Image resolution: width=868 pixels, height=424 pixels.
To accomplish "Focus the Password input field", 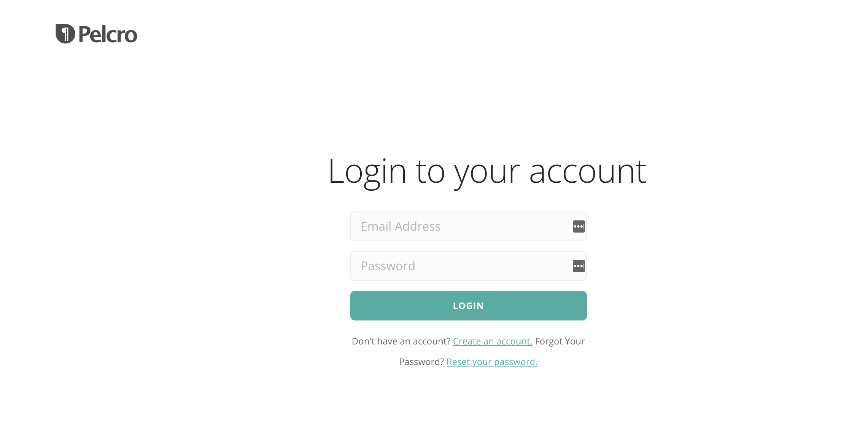I will click(468, 266).
